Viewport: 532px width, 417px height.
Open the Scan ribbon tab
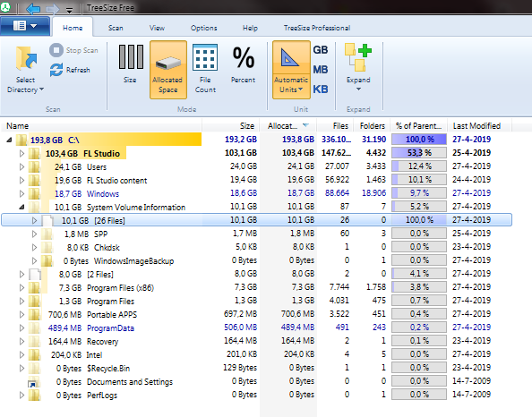pyautogui.click(x=116, y=28)
